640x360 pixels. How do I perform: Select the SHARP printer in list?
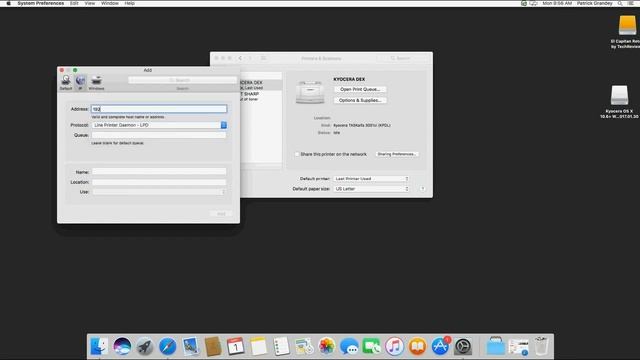[261, 96]
